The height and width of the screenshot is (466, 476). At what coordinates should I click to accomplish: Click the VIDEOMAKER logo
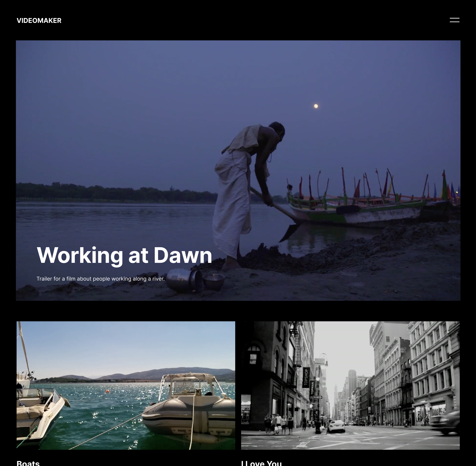point(39,20)
